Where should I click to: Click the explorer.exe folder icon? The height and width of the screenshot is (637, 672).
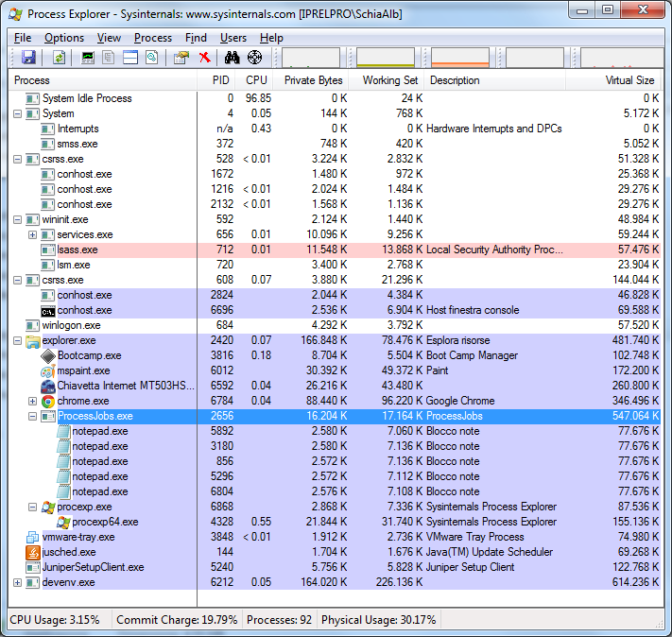(33, 341)
